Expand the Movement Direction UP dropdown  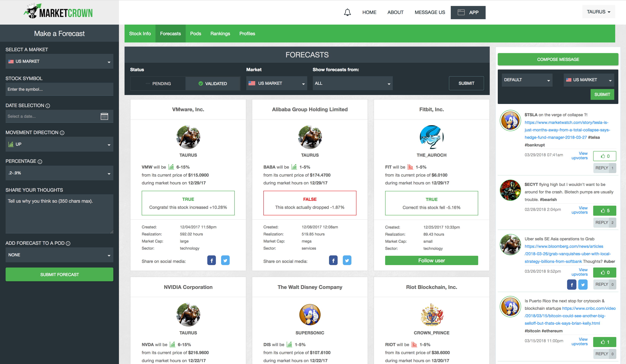click(x=59, y=144)
